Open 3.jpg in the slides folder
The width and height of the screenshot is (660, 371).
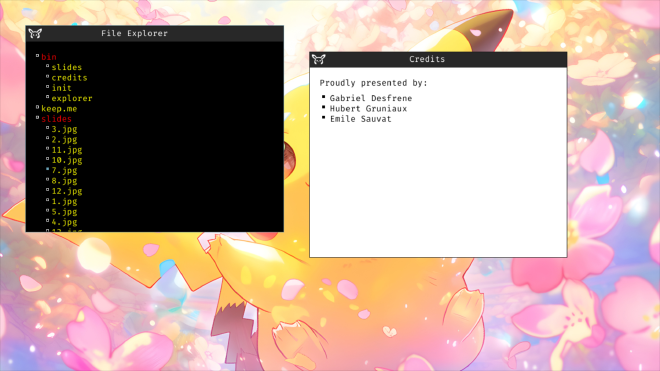64,129
